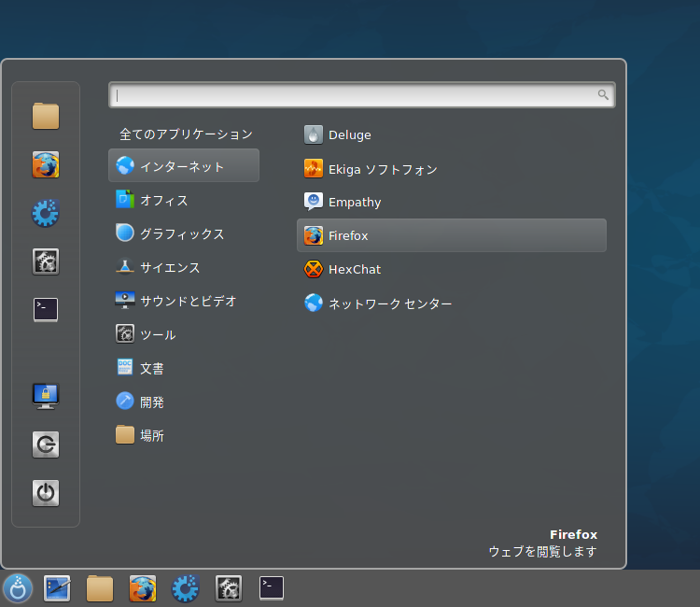Open the file manager folder on taskbar
This screenshot has width=700, height=607.
(100, 588)
